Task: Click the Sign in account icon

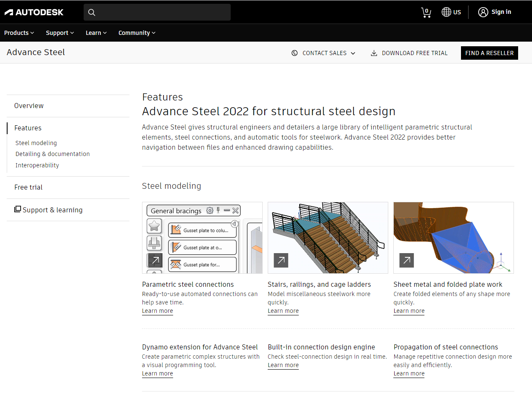Action: [x=482, y=12]
